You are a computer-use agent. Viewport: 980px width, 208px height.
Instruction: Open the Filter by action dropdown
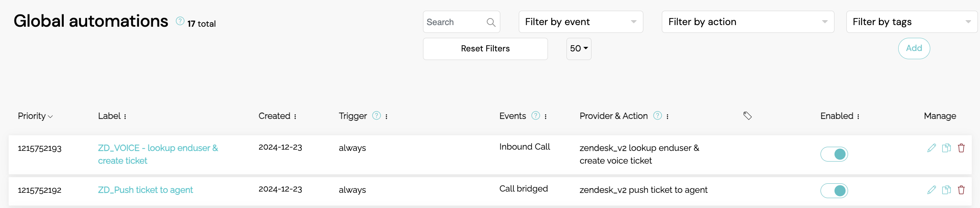748,22
